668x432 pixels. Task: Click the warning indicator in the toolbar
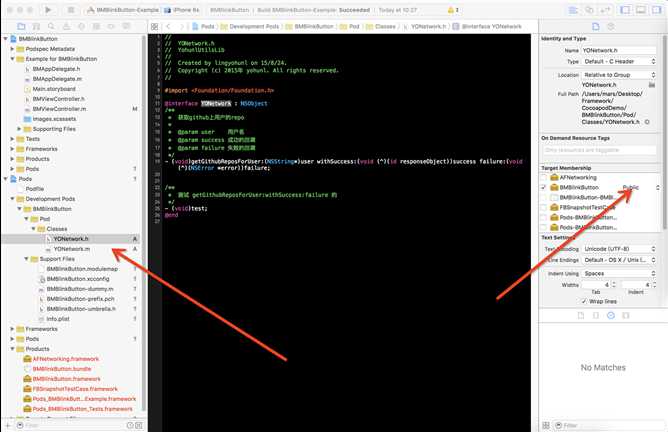coord(453,10)
